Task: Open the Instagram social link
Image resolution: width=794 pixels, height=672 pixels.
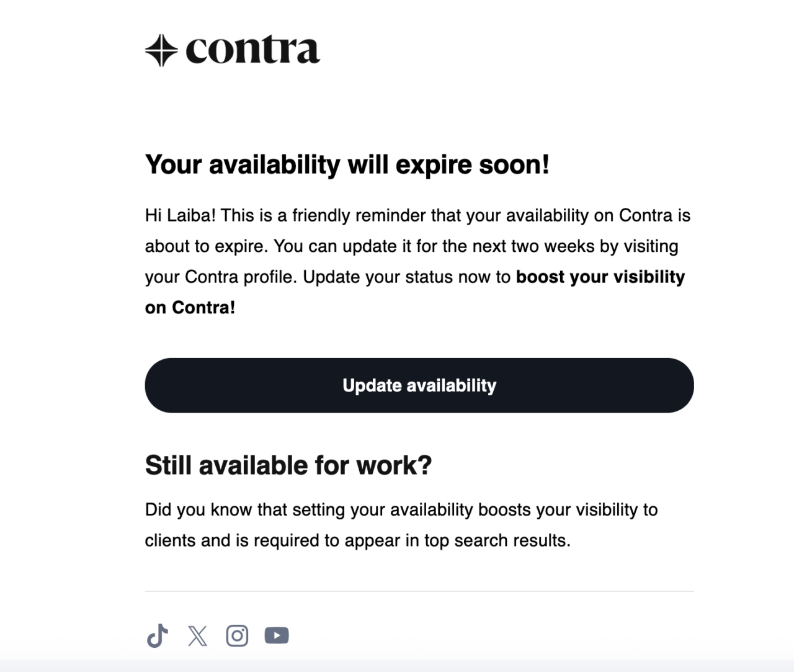Action: (237, 636)
